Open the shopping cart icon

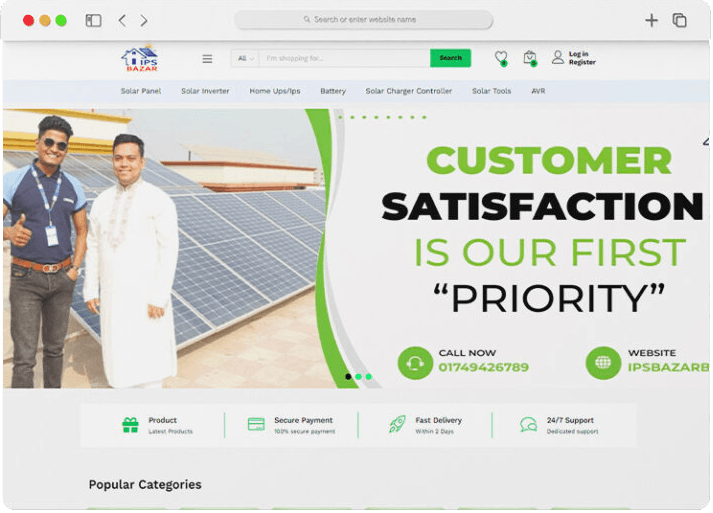[529, 58]
